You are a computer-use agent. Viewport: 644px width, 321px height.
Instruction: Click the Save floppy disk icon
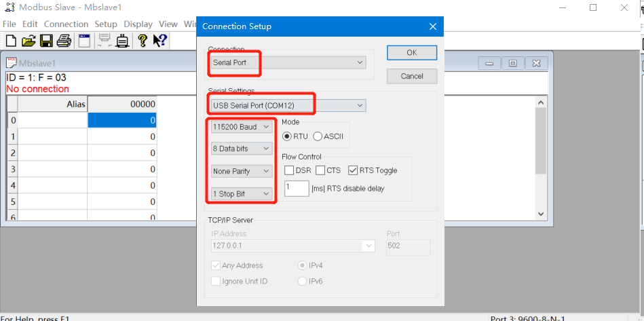pos(46,41)
